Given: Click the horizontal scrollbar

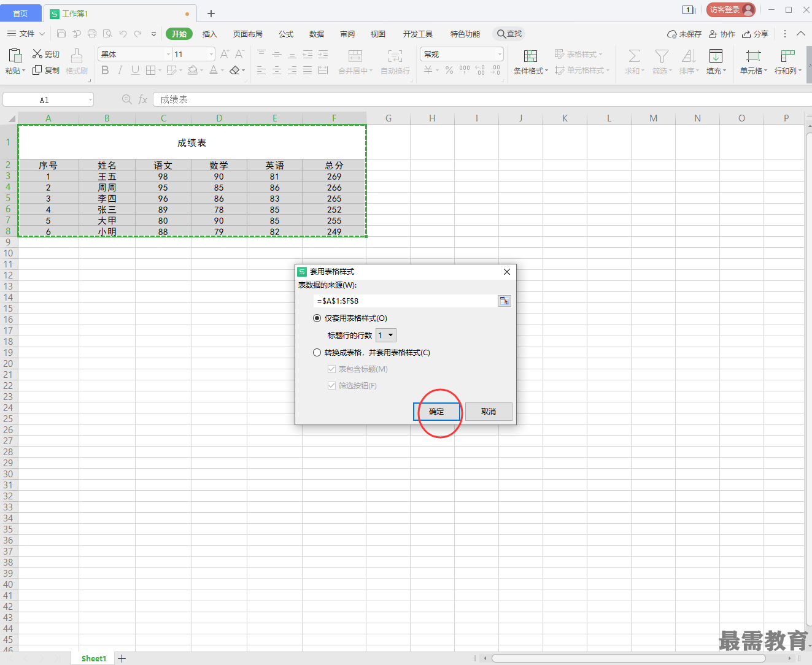Looking at the screenshot, I should coord(628,658).
